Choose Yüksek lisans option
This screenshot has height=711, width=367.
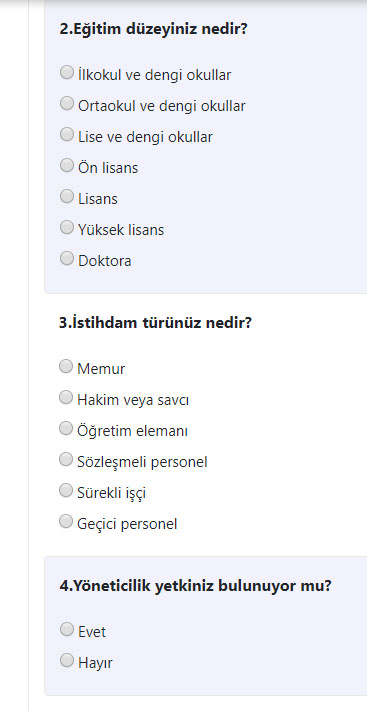coord(67,228)
